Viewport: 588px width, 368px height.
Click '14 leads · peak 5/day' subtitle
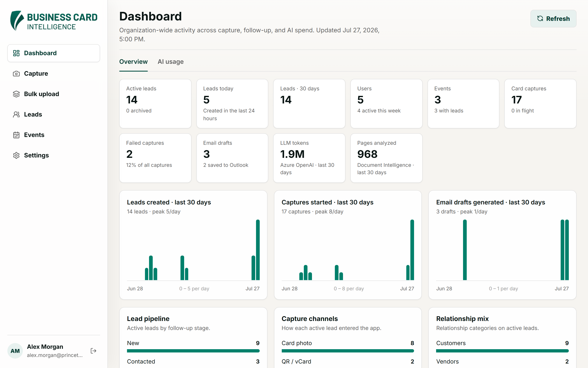154,212
